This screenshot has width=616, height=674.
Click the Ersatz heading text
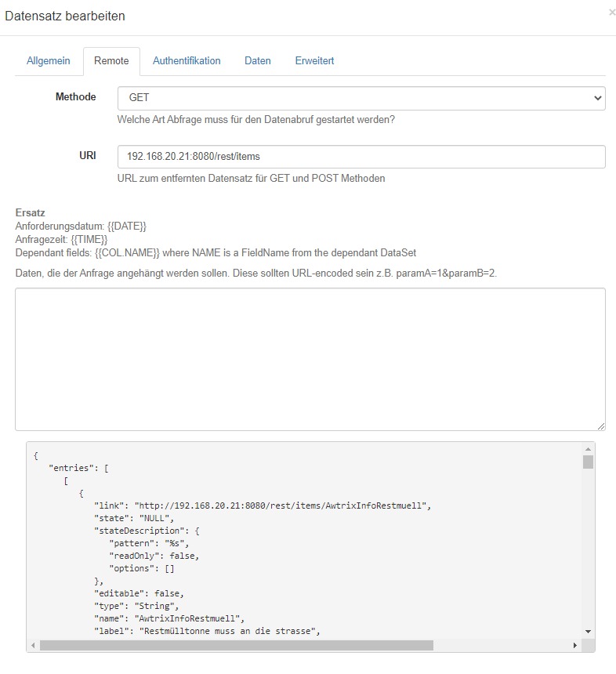(x=30, y=212)
